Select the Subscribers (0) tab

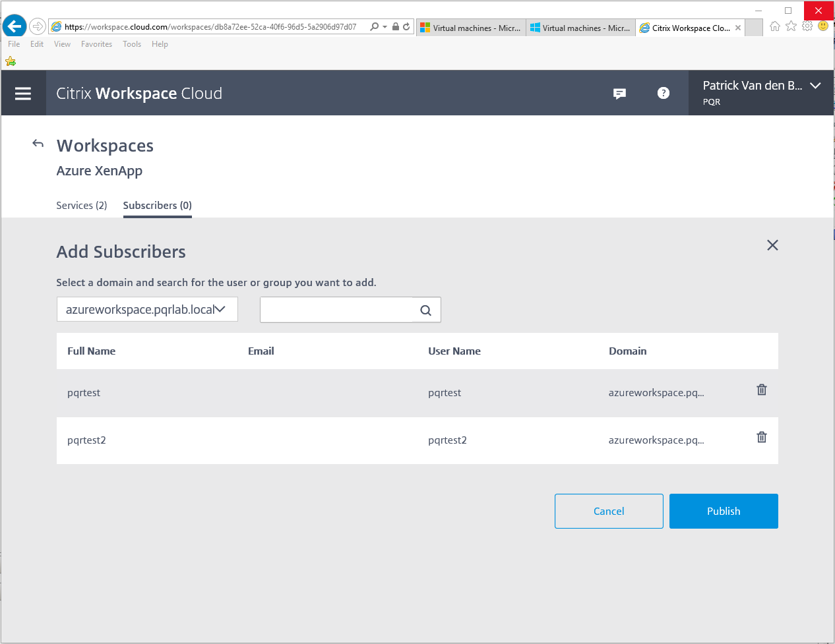[158, 206]
